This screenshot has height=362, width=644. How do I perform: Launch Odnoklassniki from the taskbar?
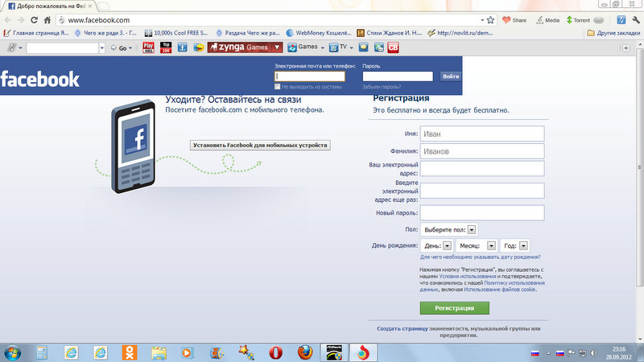pos(130,352)
